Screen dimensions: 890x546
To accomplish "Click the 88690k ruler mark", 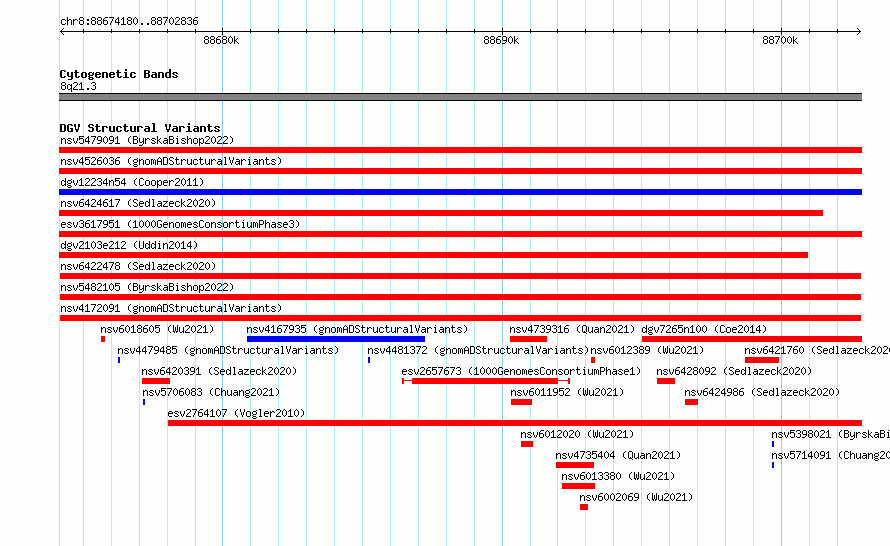I will coord(501,40).
